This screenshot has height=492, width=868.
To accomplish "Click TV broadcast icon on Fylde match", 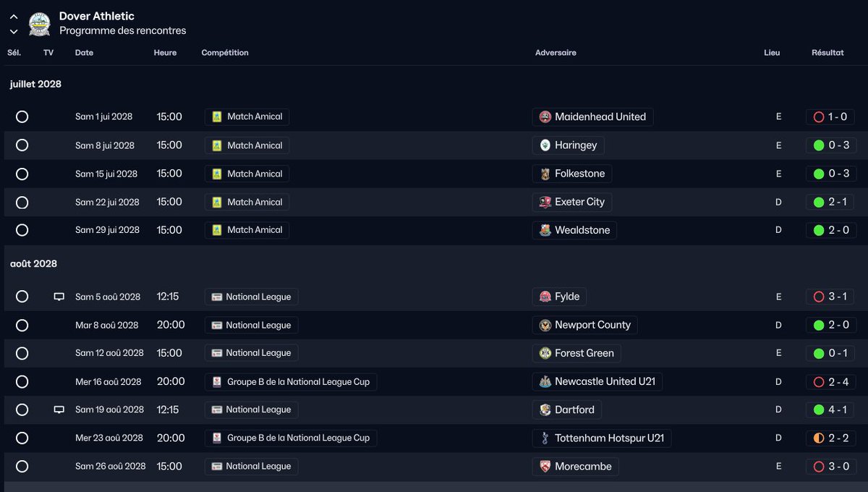I will coord(59,297).
